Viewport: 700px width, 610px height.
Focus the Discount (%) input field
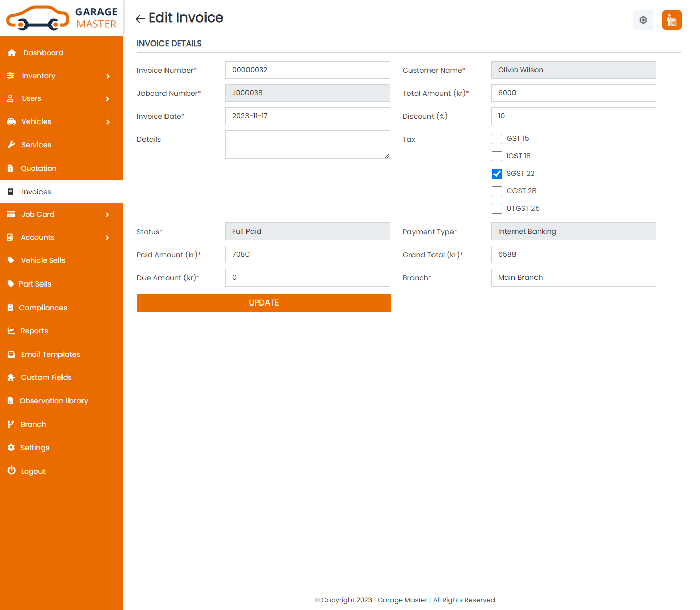click(x=573, y=116)
